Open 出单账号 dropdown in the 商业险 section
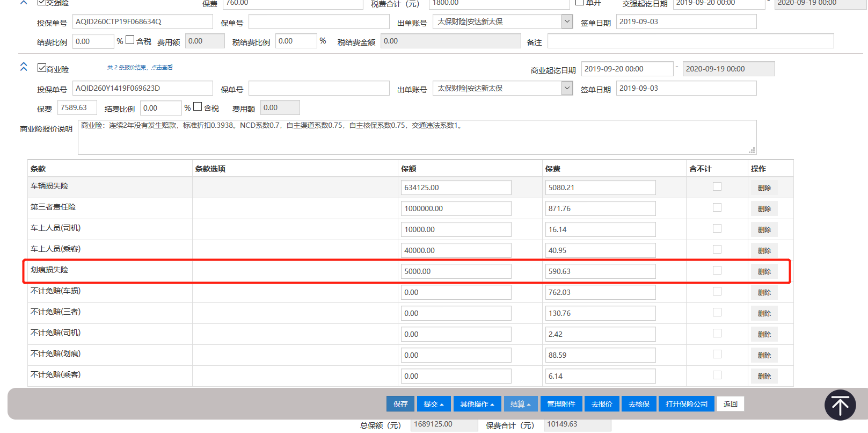868x433 pixels. (x=567, y=88)
